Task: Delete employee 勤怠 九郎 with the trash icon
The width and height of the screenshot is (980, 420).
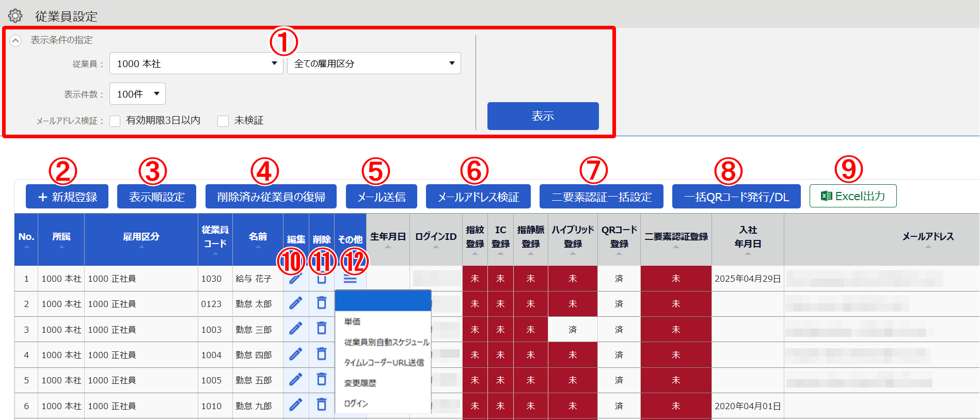Action: (x=321, y=405)
